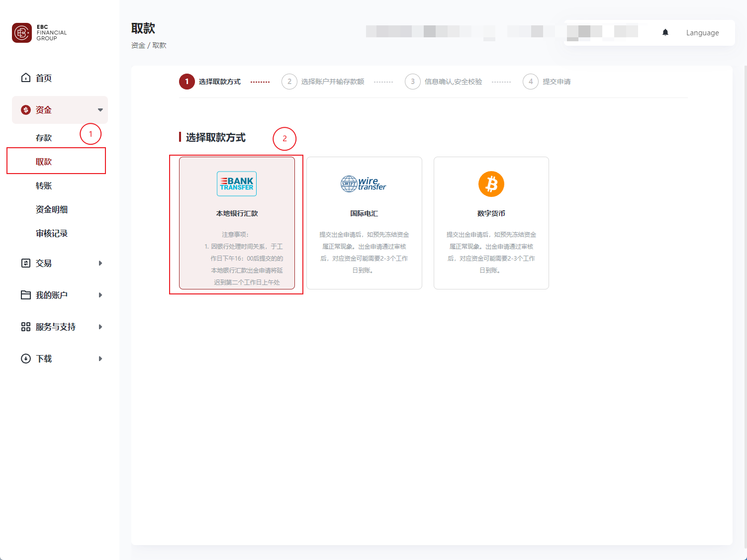747x560 pixels.
Task: Open the 首页 home icon
Action: [26, 78]
